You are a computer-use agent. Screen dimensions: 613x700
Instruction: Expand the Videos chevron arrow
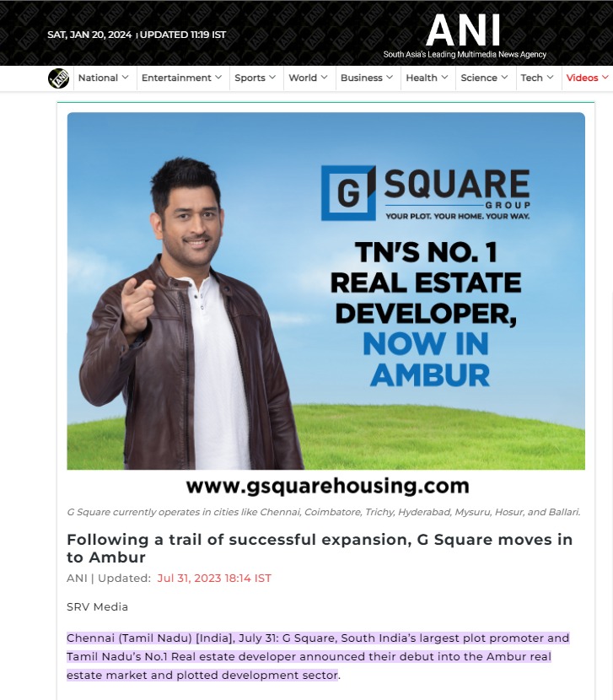pos(605,78)
